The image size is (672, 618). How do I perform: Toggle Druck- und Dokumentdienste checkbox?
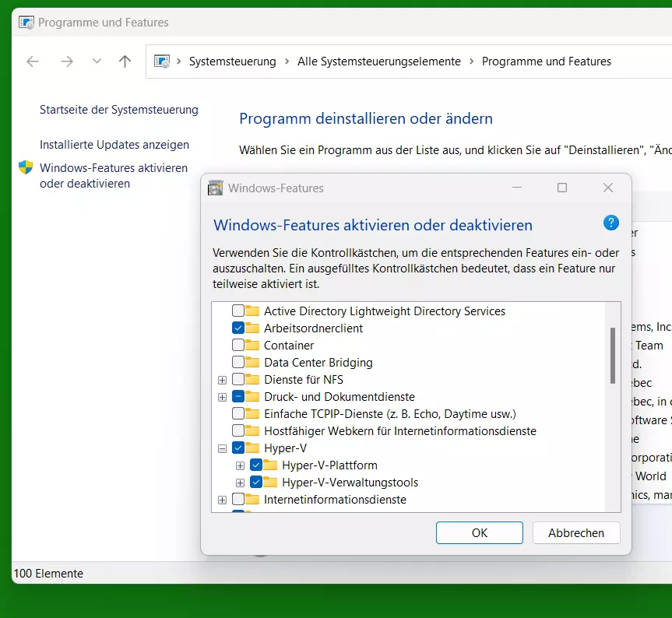tap(237, 396)
